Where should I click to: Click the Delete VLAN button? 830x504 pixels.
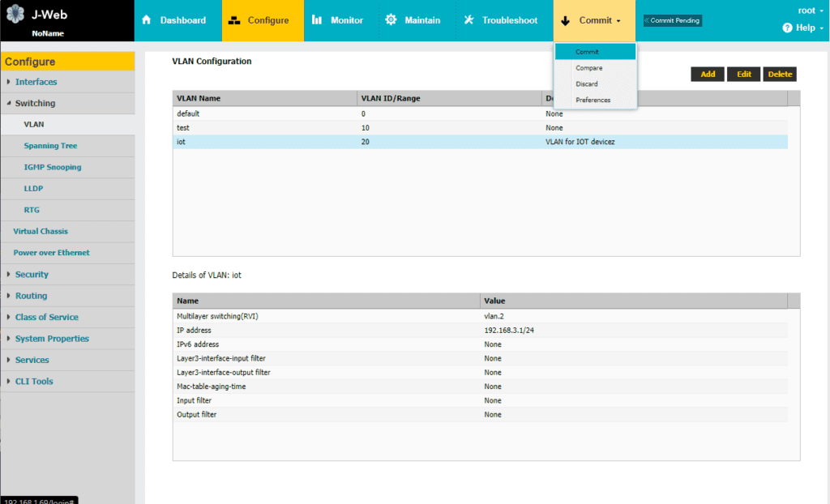point(780,74)
